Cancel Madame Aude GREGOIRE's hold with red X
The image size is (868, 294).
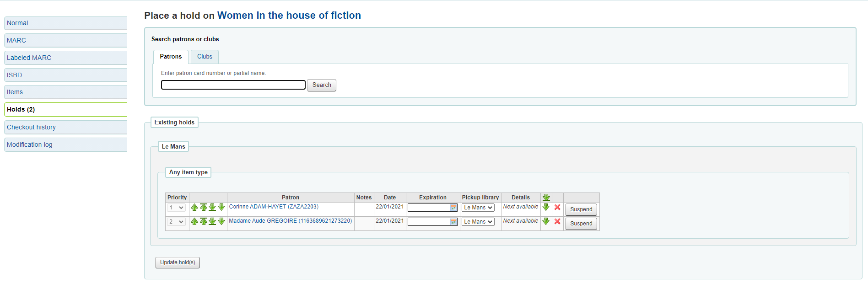pos(557,222)
